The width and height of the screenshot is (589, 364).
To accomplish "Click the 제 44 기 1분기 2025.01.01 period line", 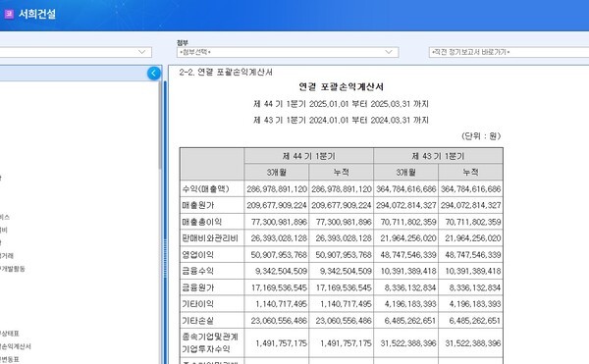I will click(x=341, y=104).
